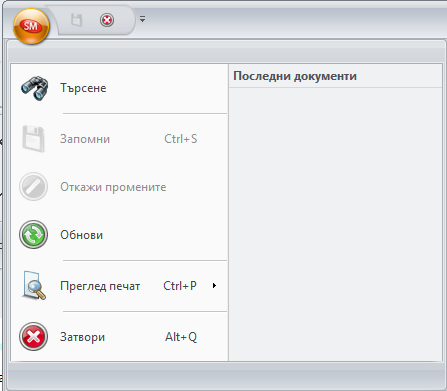Expand the Преглед печат submenu arrow
The width and height of the screenshot is (447, 391).
(214, 286)
